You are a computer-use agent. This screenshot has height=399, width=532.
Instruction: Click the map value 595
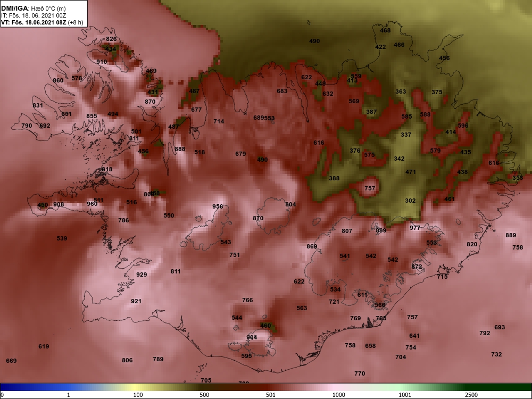247,356
